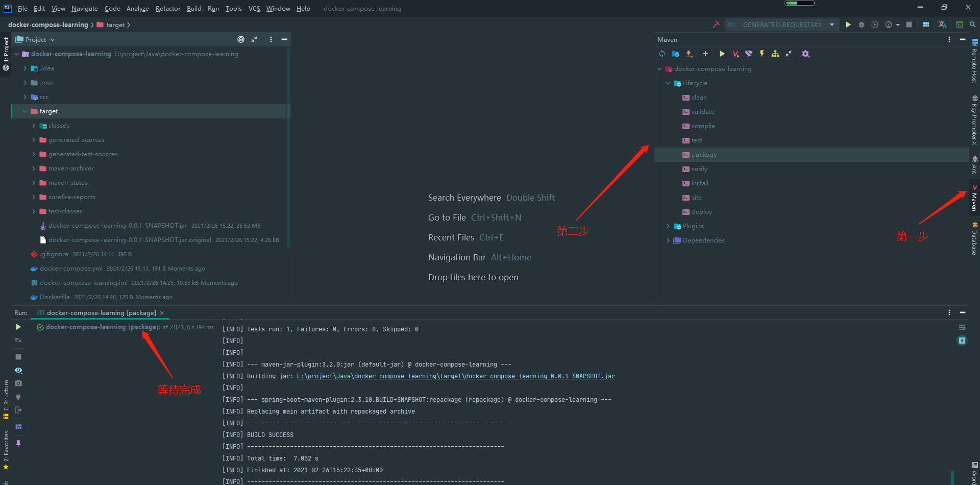Viewport: 980px width, 485px height.
Task: Select the package lifecycle goal
Action: [704, 155]
